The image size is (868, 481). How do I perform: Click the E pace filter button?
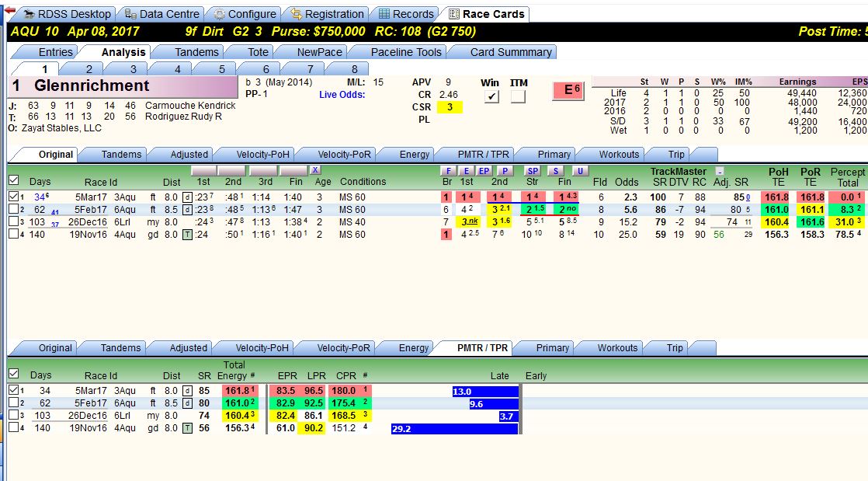pyautogui.click(x=467, y=171)
